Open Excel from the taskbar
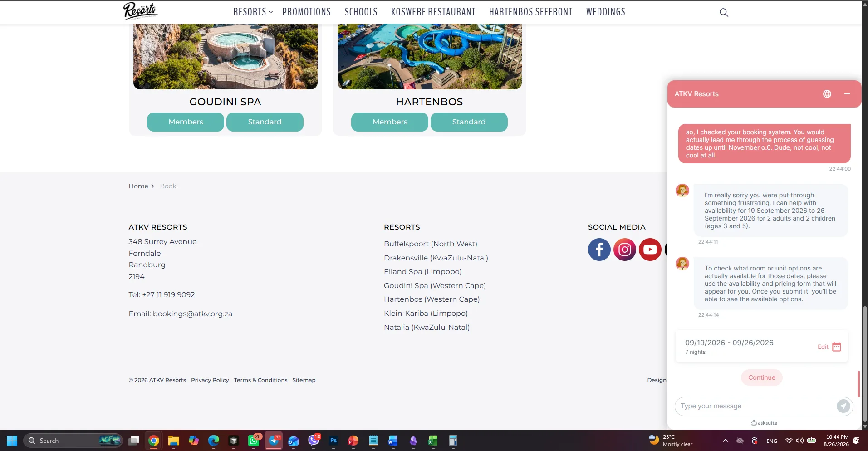Viewport: 868px width, 451px height. click(433, 441)
